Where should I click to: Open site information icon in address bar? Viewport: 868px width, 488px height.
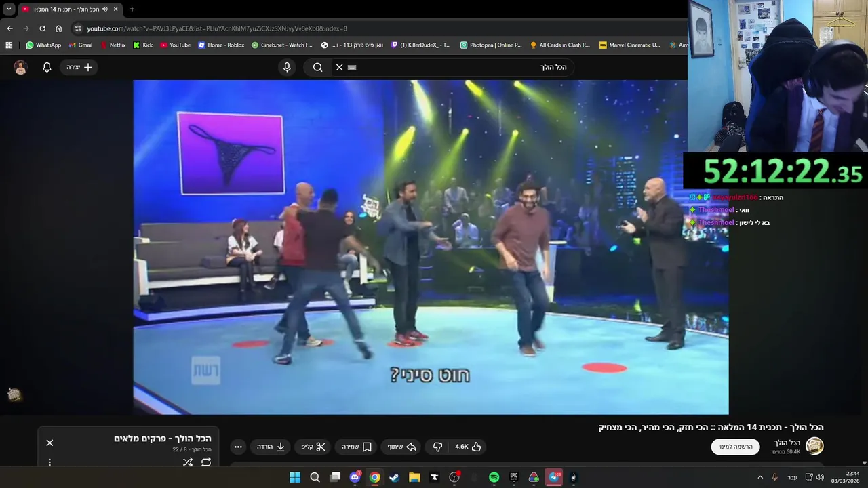tap(78, 28)
